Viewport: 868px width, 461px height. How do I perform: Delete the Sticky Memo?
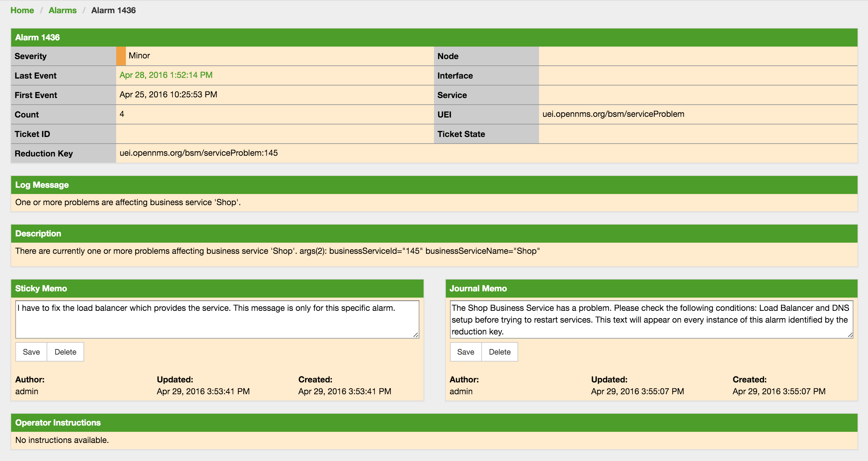point(65,352)
